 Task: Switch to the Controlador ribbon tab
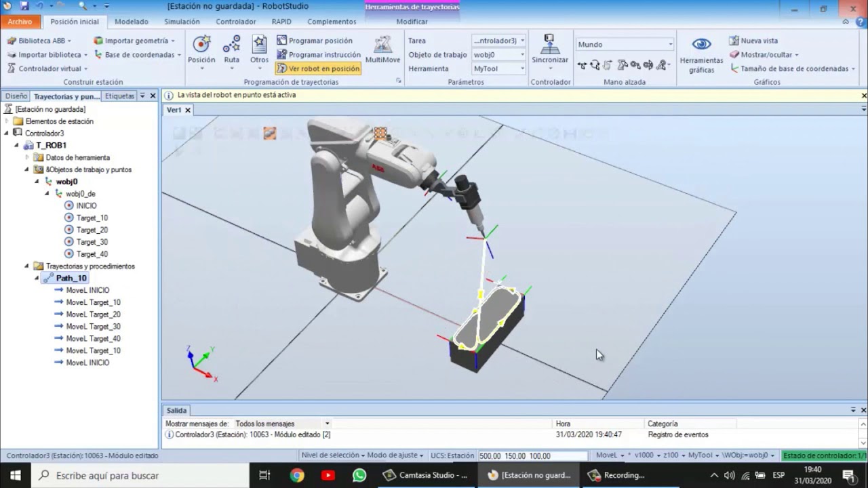tap(236, 22)
